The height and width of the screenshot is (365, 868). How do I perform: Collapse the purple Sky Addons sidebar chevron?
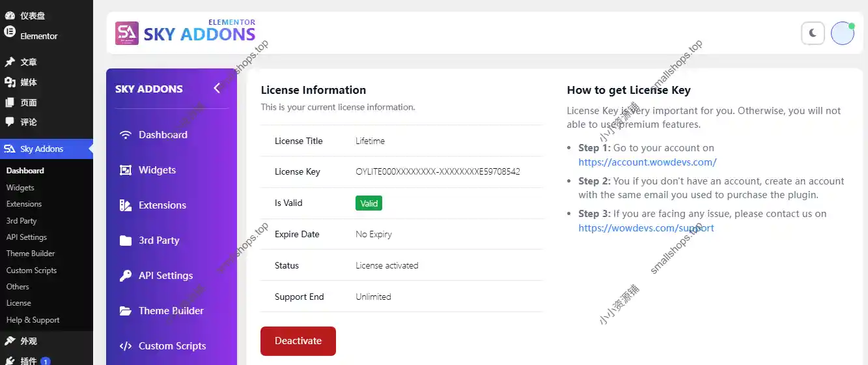click(217, 88)
